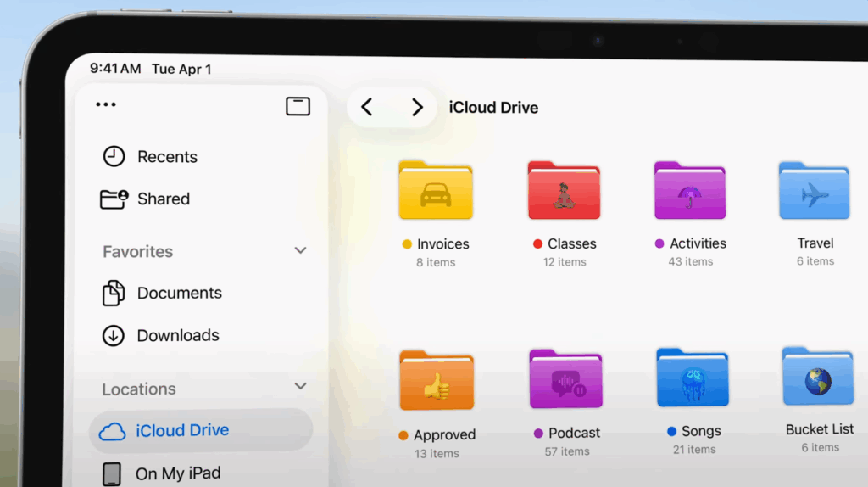This screenshot has width=868, height=487.
Task: Click the '13 items' label
Action: point(437,454)
